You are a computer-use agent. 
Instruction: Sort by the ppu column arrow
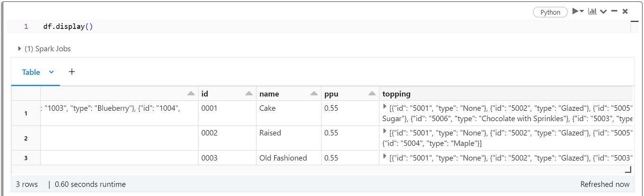pos(372,94)
